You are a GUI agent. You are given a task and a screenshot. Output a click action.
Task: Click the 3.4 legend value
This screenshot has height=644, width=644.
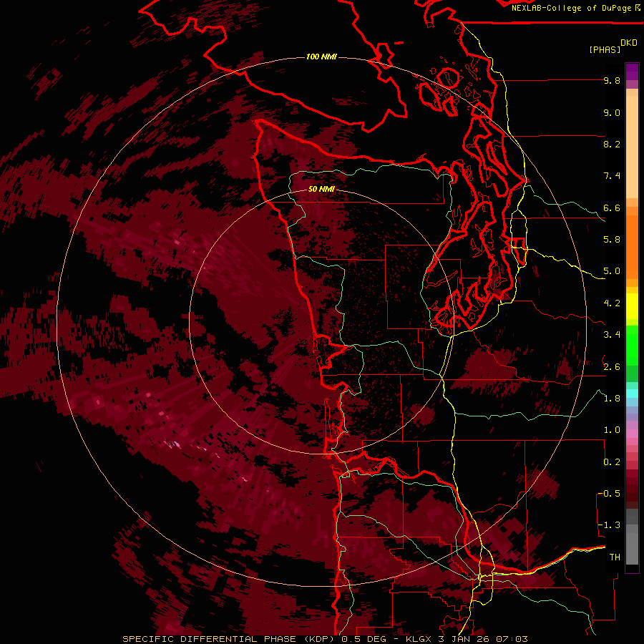pyautogui.click(x=612, y=335)
